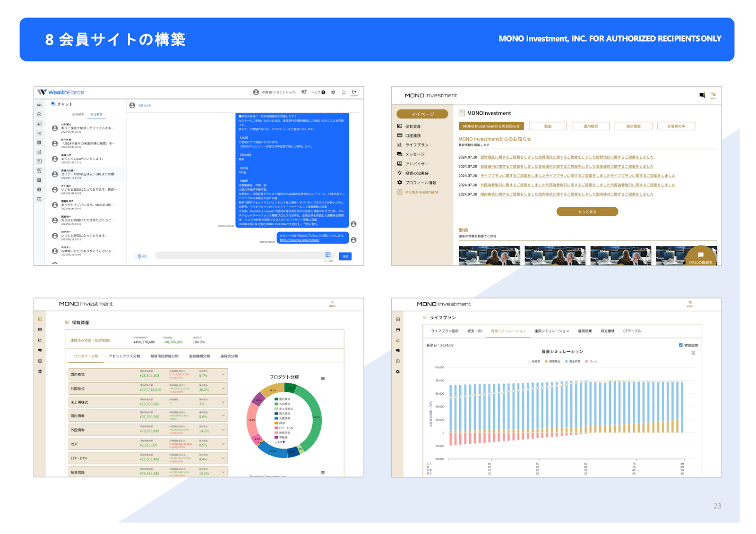Image resolution: width=756 pixels, height=534 pixels.
Task: Click the dollar coin icon in WealthForce sidebar
Action: [x=39, y=189]
